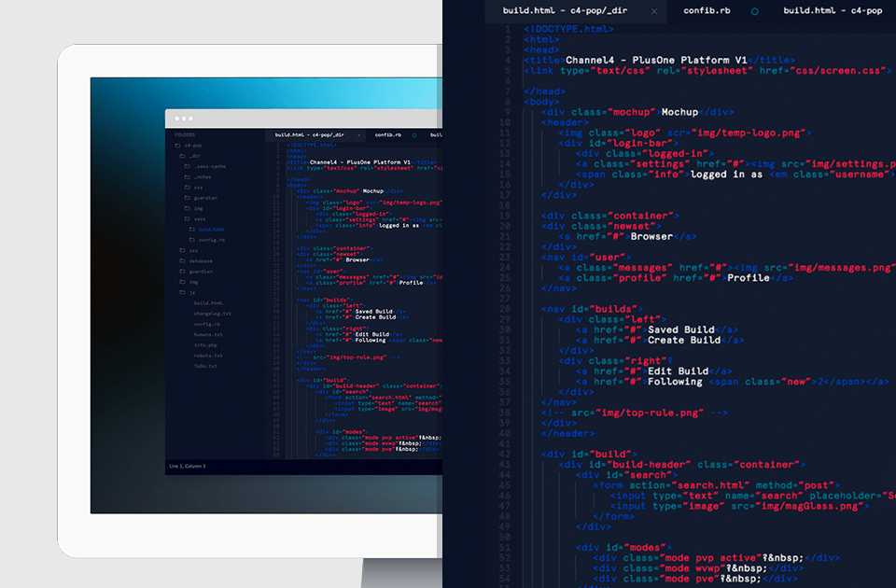Open the highlighted build.html file under sass
Screen dimensions: 896x588
coord(212,230)
